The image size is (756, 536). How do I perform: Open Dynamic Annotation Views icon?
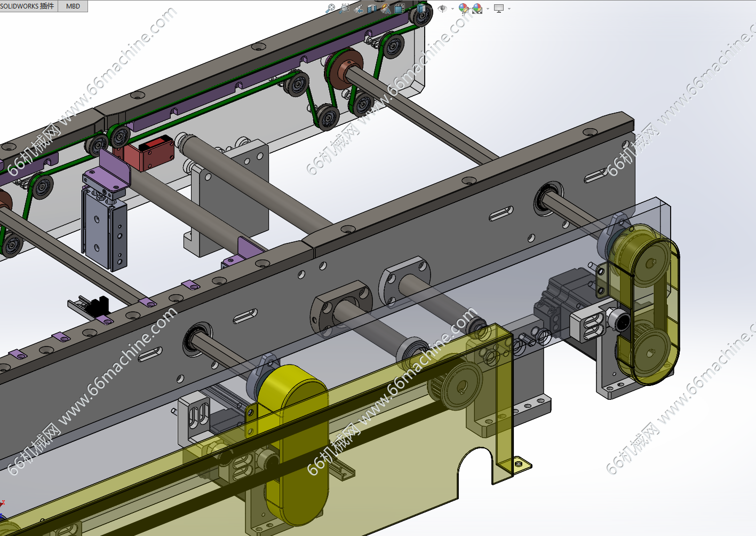pyautogui.click(x=386, y=8)
